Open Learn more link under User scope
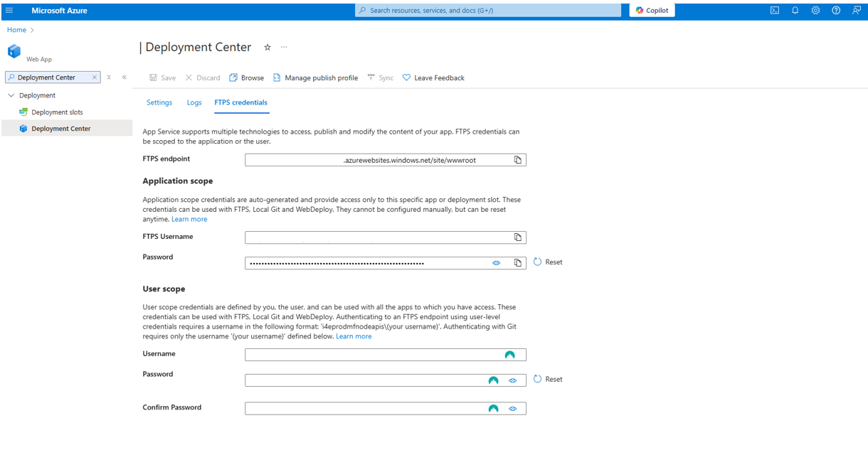868x455 pixels. [354, 336]
